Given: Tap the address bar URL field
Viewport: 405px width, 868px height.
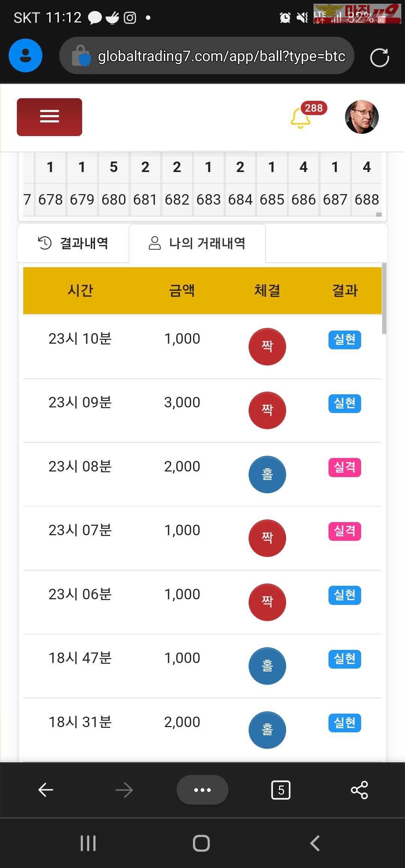Looking at the screenshot, I should (x=221, y=56).
